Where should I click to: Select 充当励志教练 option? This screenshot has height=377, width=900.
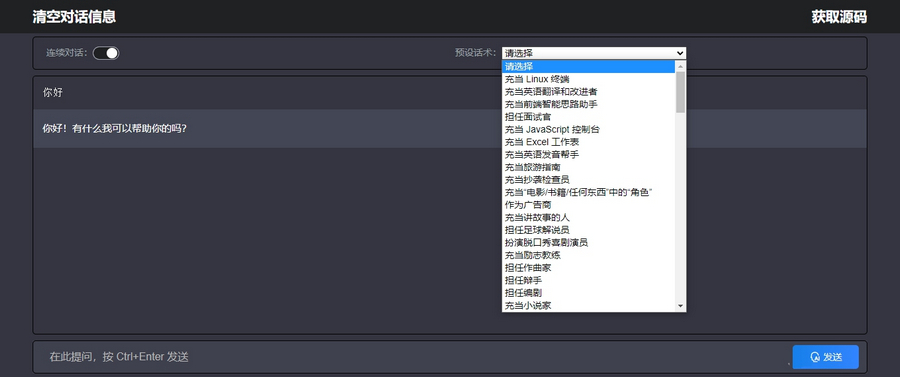tap(588, 255)
